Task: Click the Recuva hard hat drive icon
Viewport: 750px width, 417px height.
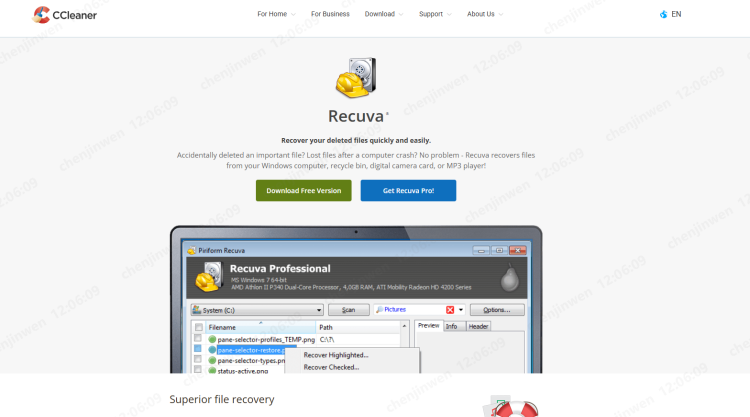Action: tap(356, 77)
